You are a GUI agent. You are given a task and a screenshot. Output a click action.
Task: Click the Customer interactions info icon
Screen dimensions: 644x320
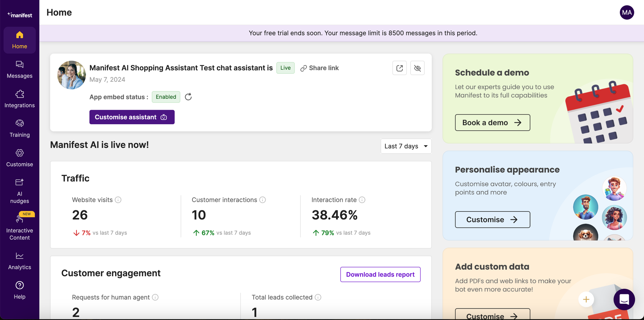point(263,200)
